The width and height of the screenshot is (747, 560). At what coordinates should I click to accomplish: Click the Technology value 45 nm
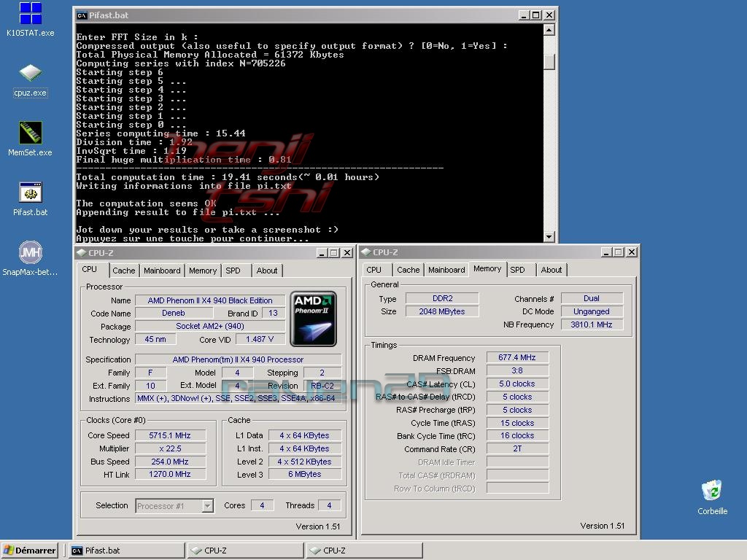pyautogui.click(x=155, y=339)
